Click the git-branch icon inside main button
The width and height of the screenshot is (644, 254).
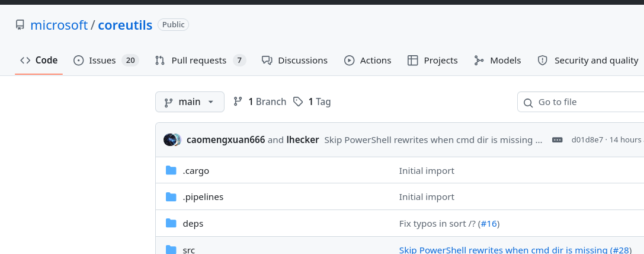coord(168,103)
